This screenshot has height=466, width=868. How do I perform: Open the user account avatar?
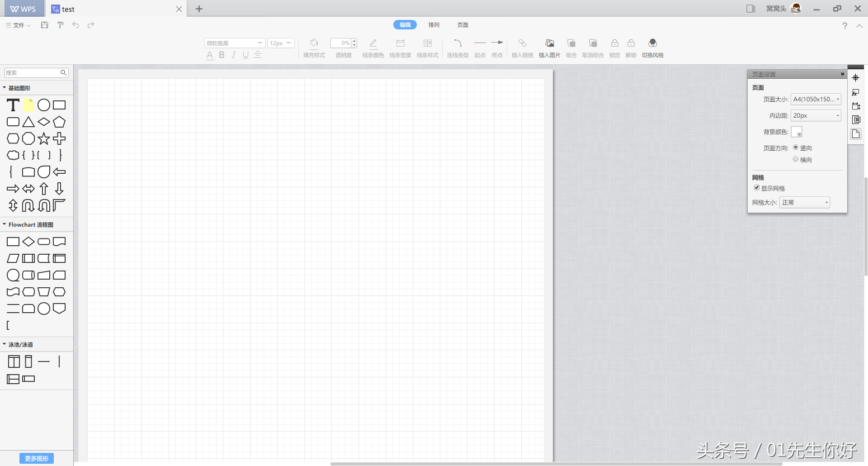point(796,8)
